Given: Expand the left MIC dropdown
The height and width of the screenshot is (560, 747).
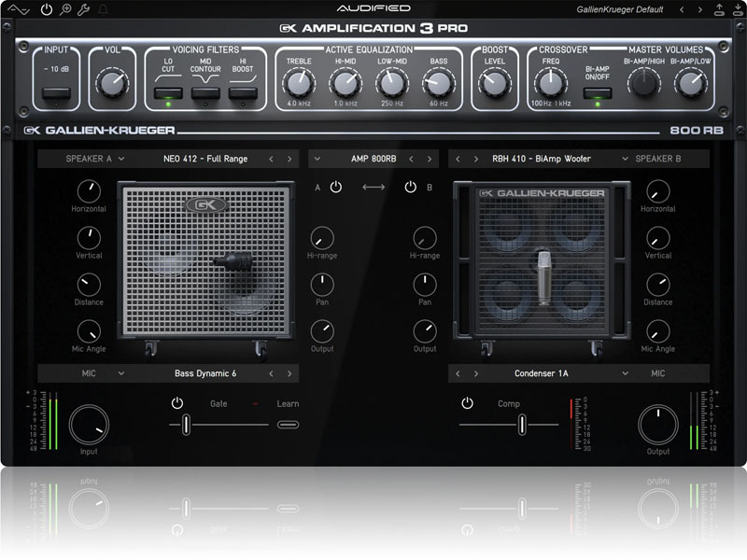Looking at the screenshot, I should [x=121, y=373].
